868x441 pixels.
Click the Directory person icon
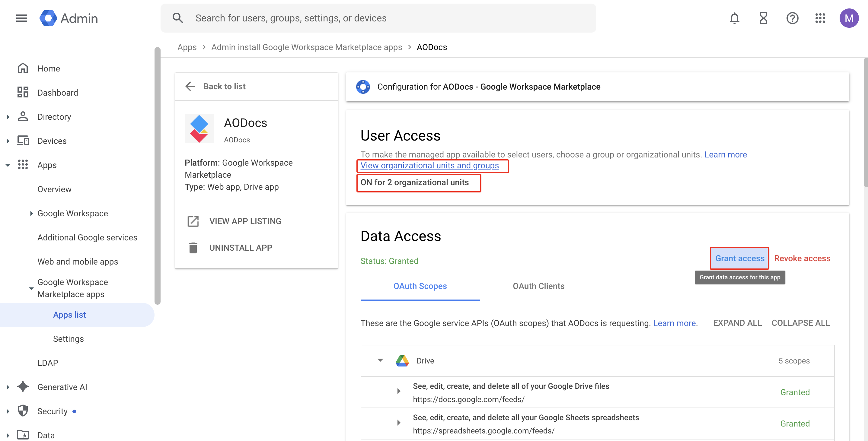click(23, 116)
